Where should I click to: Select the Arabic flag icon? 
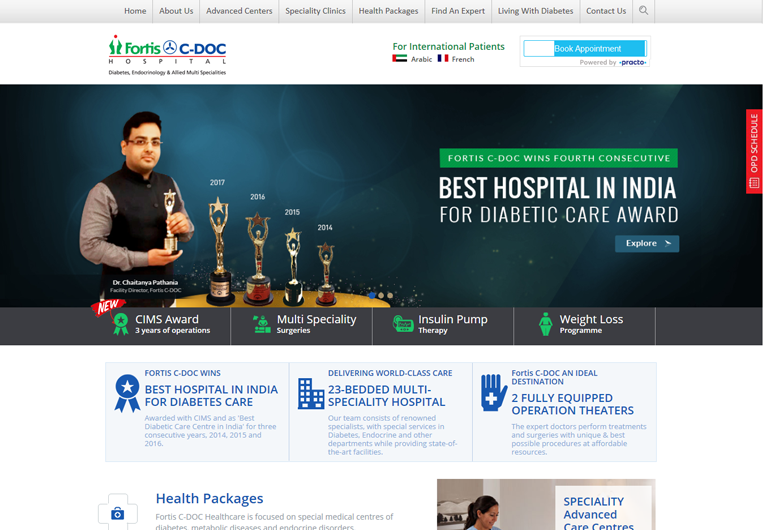tap(399, 58)
